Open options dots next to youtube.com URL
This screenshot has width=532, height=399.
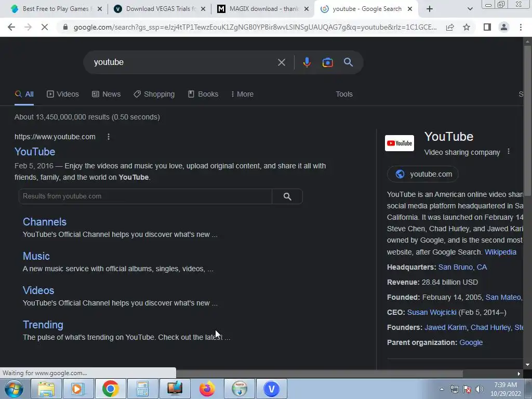point(109,137)
